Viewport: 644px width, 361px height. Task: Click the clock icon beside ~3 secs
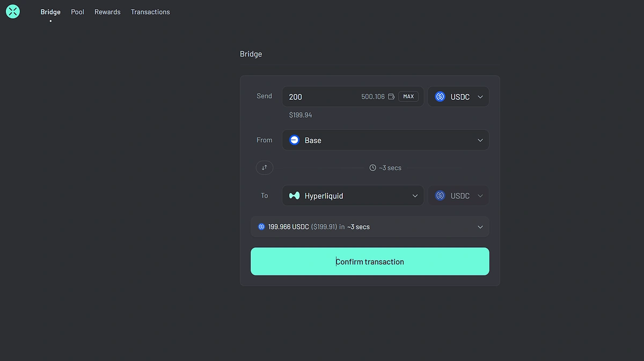coord(372,168)
